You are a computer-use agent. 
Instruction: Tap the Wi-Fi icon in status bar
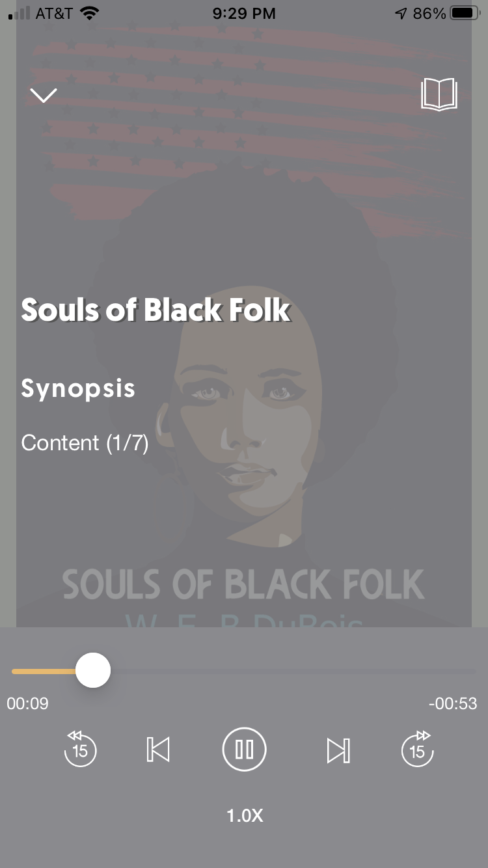click(x=88, y=13)
